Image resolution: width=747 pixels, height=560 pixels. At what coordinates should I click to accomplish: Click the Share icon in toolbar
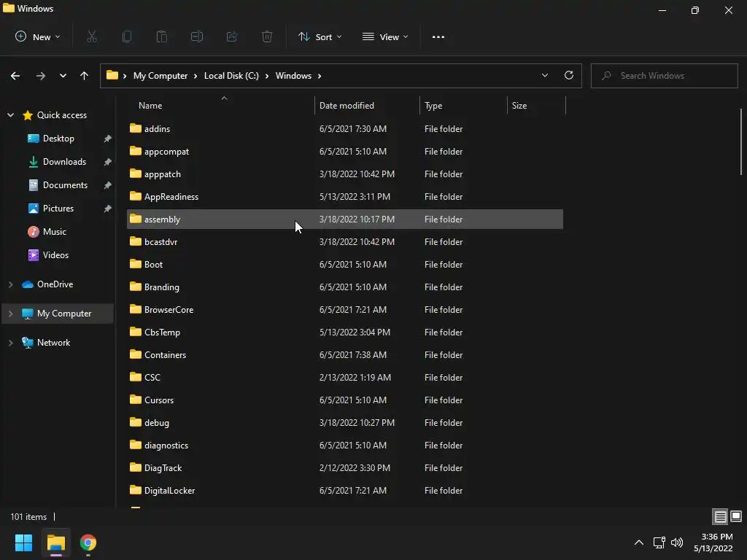(232, 36)
